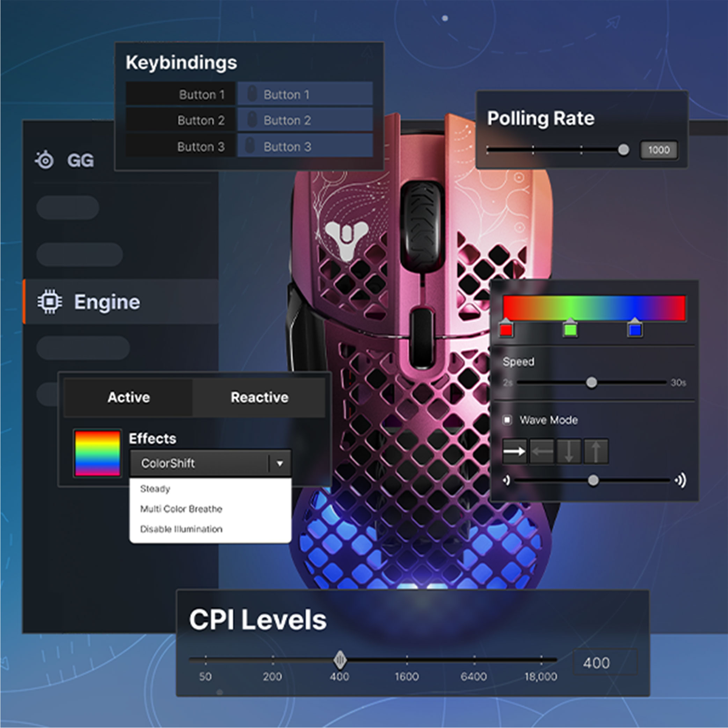Choose Steady from the effects list
Viewport: 728px width, 728px height.
(x=155, y=489)
